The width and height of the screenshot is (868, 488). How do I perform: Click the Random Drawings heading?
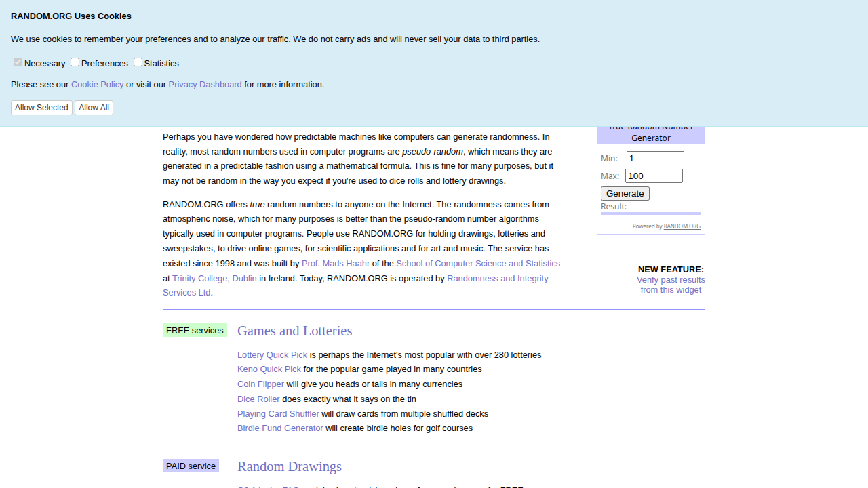point(290,466)
